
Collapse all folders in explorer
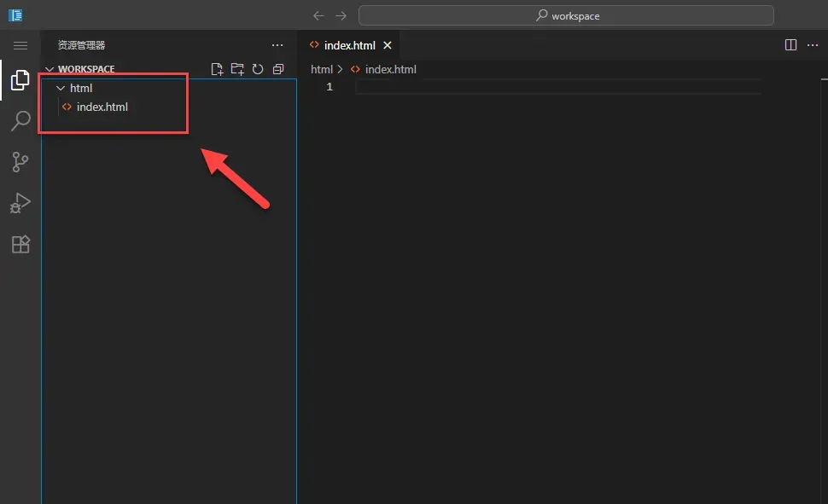point(278,69)
